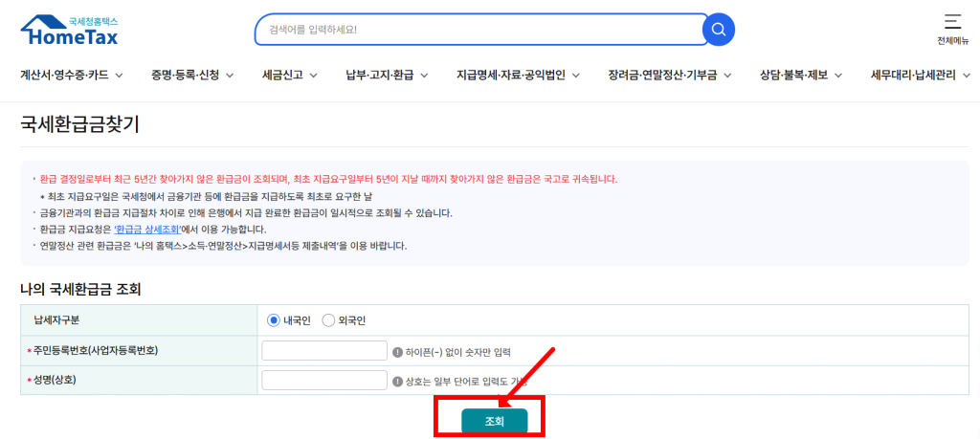
Task: Click the magnifier search icon button
Action: pos(719,30)
